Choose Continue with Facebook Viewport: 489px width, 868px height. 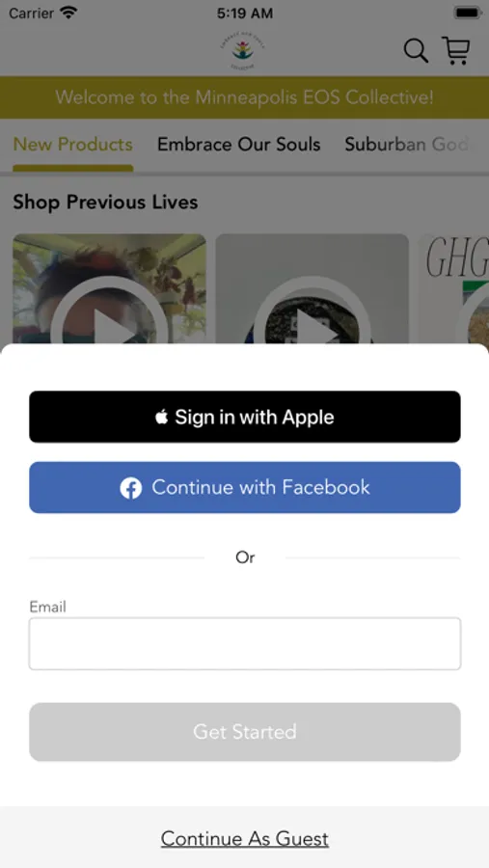coord(245,488)
